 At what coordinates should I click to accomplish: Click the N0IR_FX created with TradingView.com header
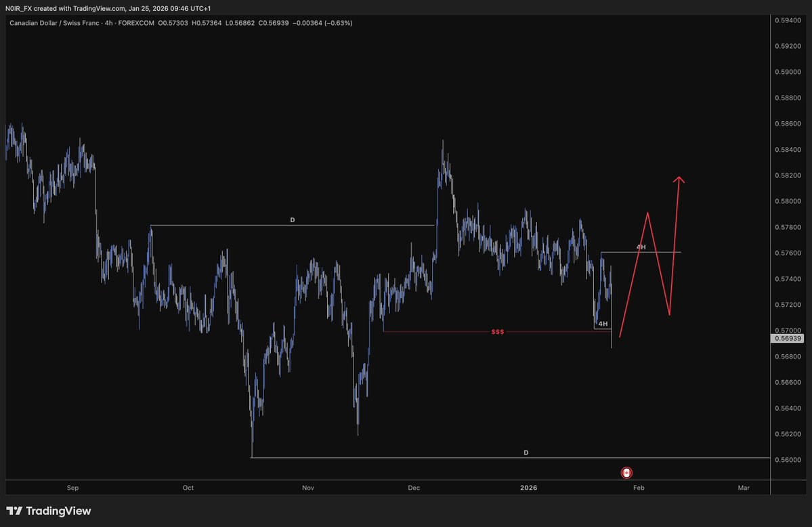(108, 8)
